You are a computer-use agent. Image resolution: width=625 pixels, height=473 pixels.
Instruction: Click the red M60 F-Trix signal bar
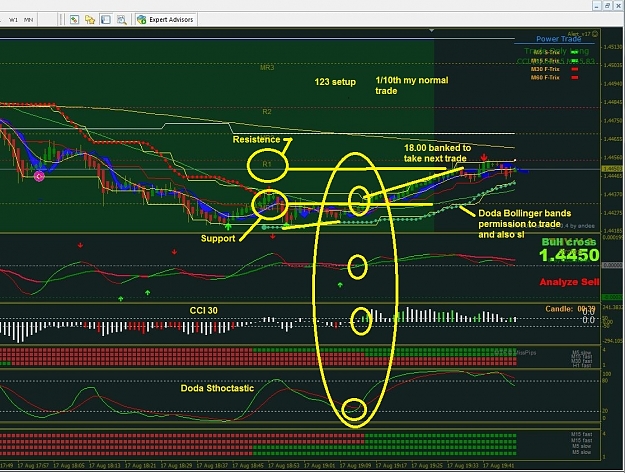[x=575, y=78]
